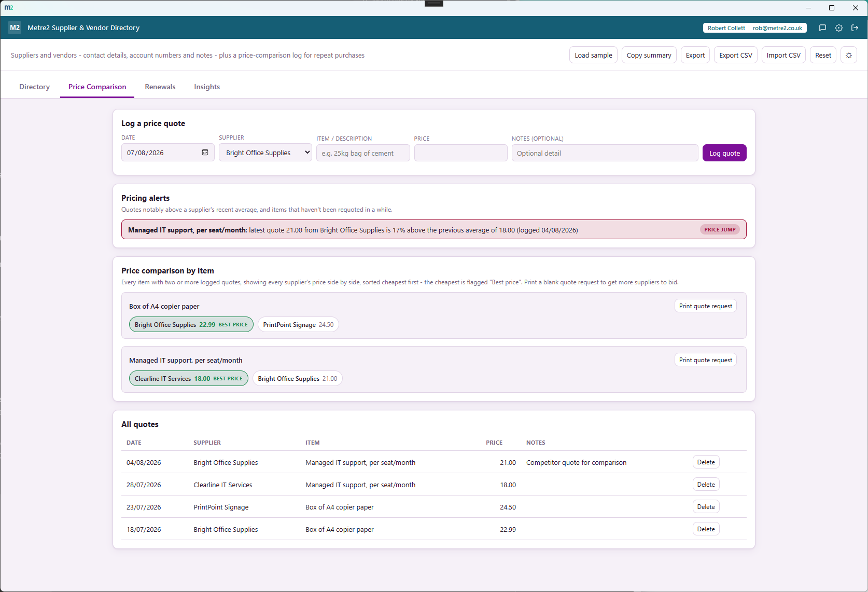
Task: Click the Reset button
Action: pos(823,55)
